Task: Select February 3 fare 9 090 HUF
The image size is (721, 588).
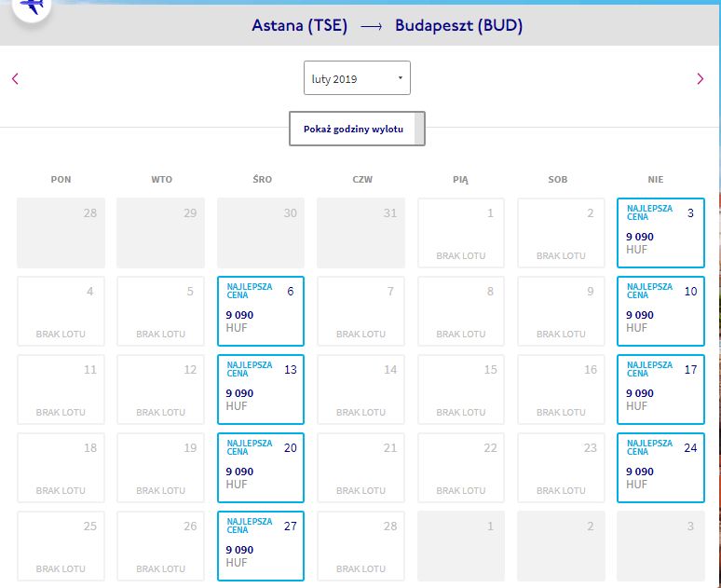Action: pos(660,233)
